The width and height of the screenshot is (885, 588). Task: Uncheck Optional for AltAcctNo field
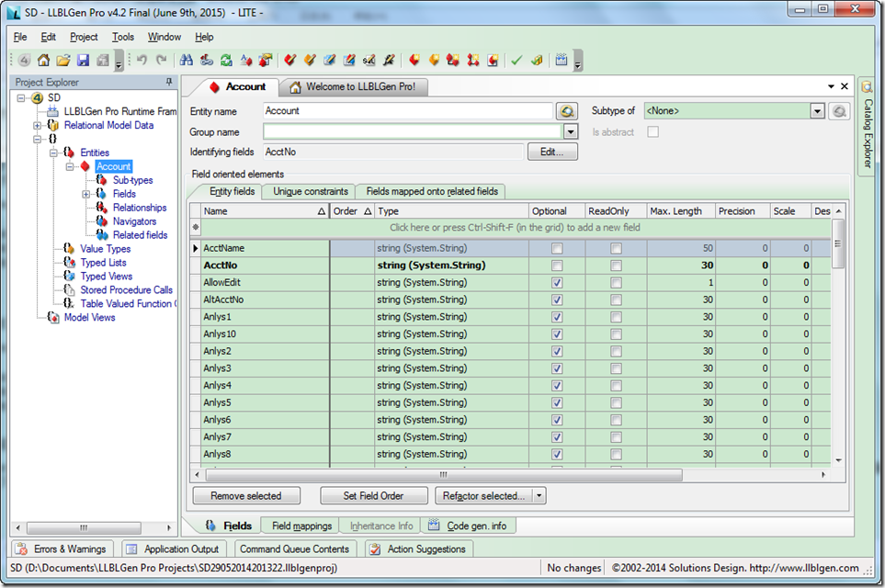point(557,300)
